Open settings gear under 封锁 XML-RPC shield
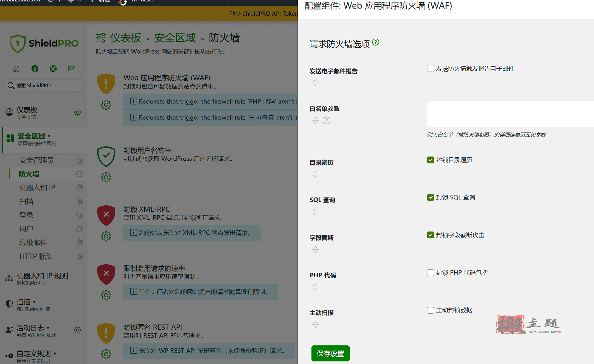The image size is (594, 364). pos(106,236)
